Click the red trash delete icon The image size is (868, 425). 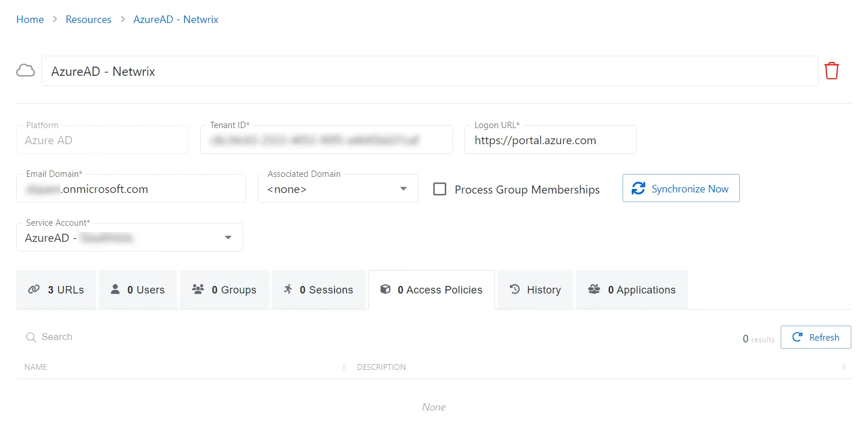click(x=832, y=71)
